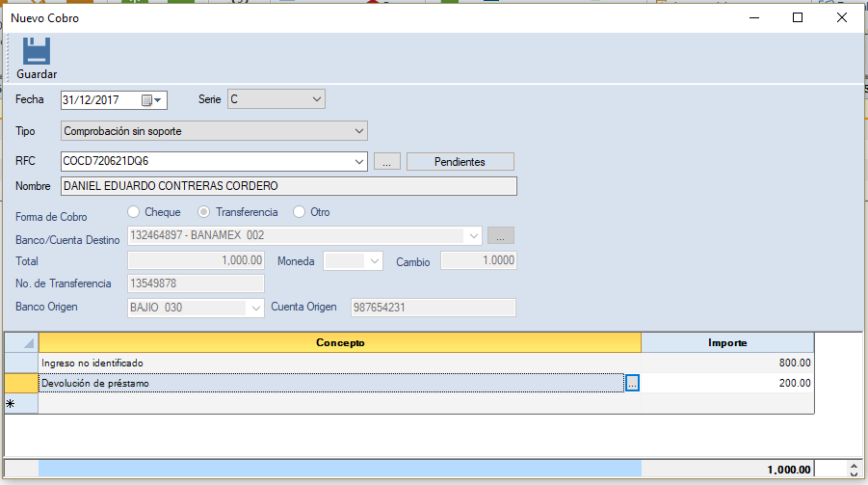This screenshot has width=868, height=485.
Task: Expand the Serie dropdown
Action: [317, 99]
